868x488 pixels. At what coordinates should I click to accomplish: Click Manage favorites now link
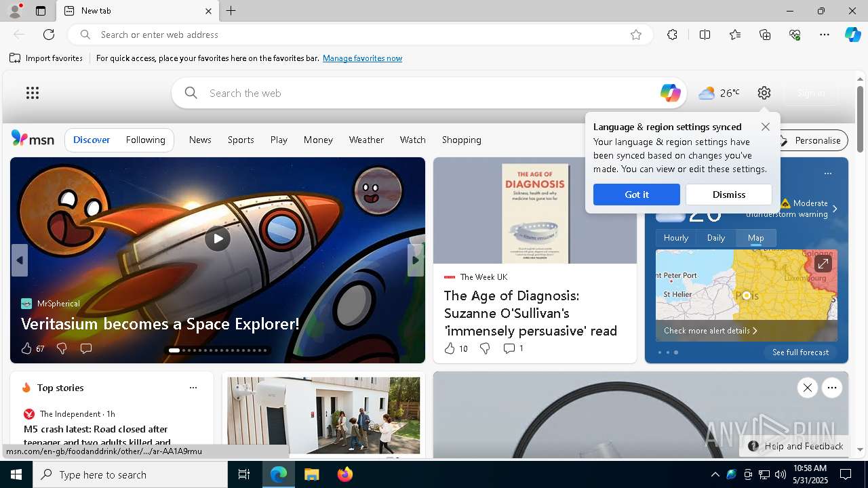pyautogui.click(x=362, y=58)
